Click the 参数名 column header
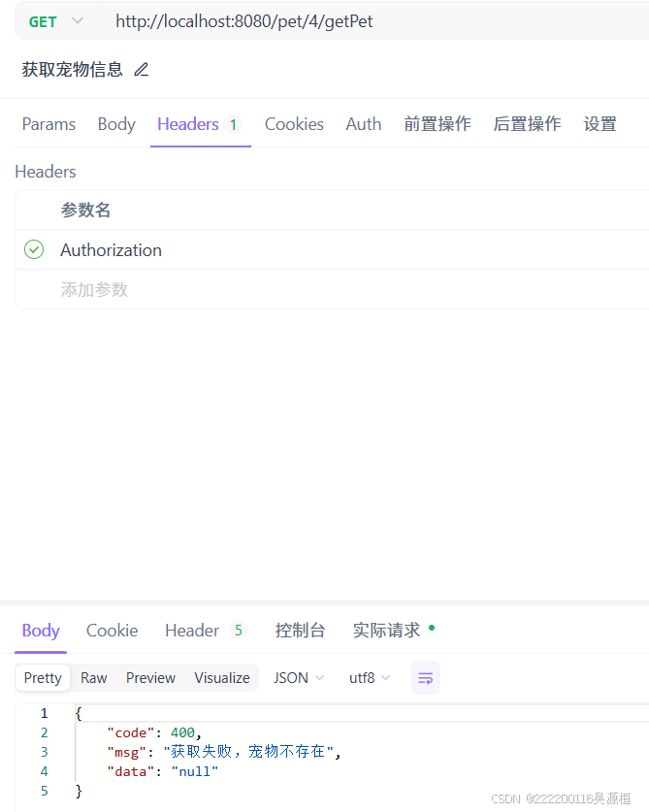The height and width of the screenshot is (812, 649). point(85,211)
